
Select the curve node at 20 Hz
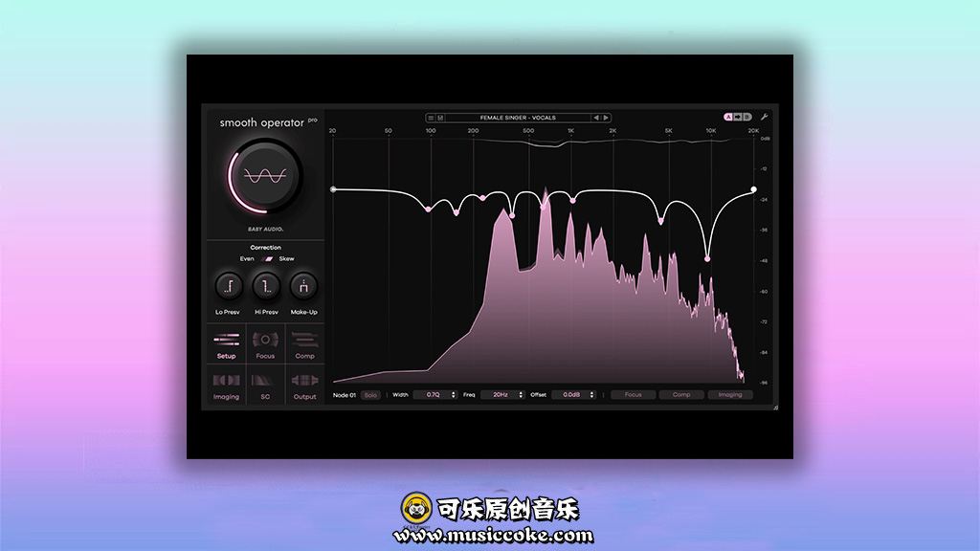point(333,189)
